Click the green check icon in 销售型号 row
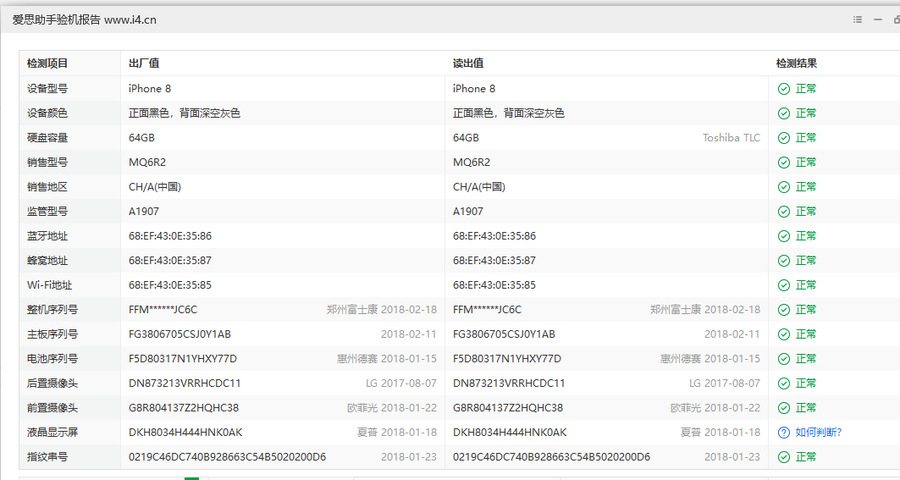The height and width of the screenshot is (480, 900). (783, 162)
